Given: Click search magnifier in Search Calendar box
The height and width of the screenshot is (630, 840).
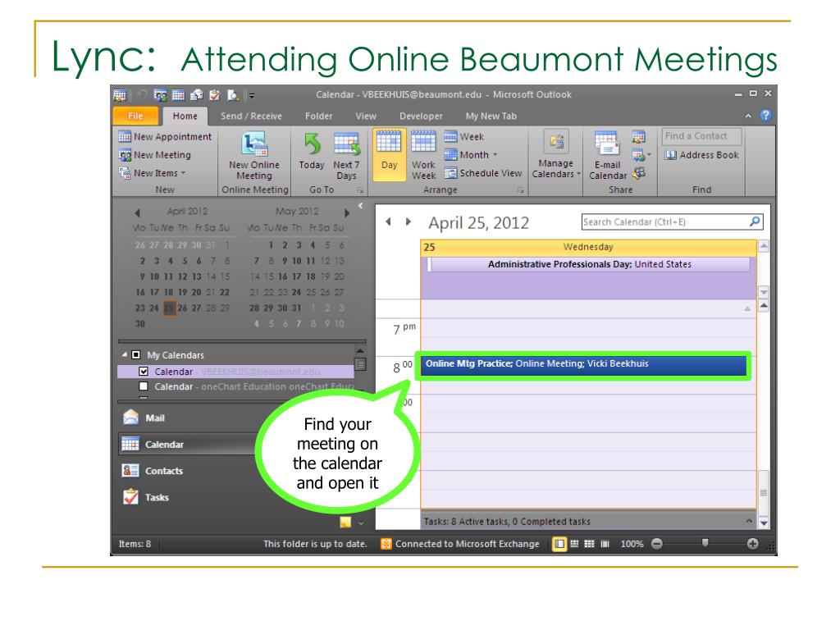Looking at the screenshot, I should (x=755, y=221).
